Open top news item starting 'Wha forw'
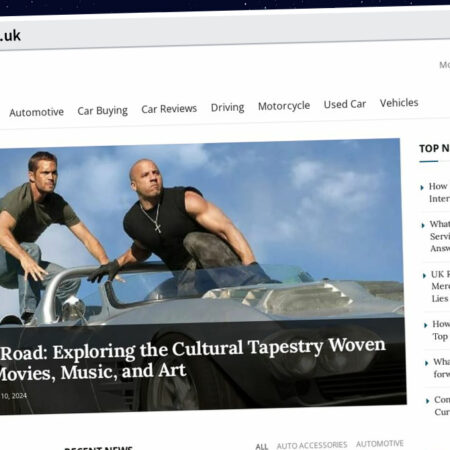The image size is (450, 450). (x=442, y=368)
